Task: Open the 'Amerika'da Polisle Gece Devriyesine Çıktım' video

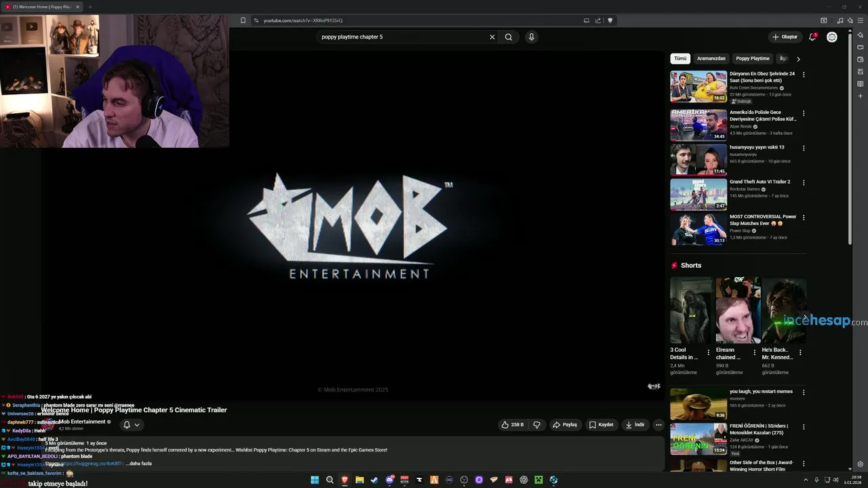Action: [x=698, y=125]
